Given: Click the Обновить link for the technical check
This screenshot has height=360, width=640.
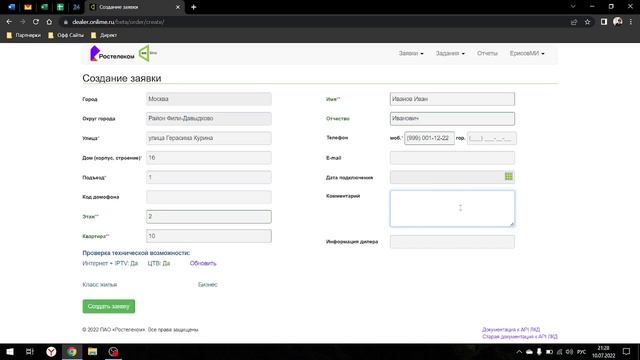Looking at the screenshot, I should tap(203, 263).
